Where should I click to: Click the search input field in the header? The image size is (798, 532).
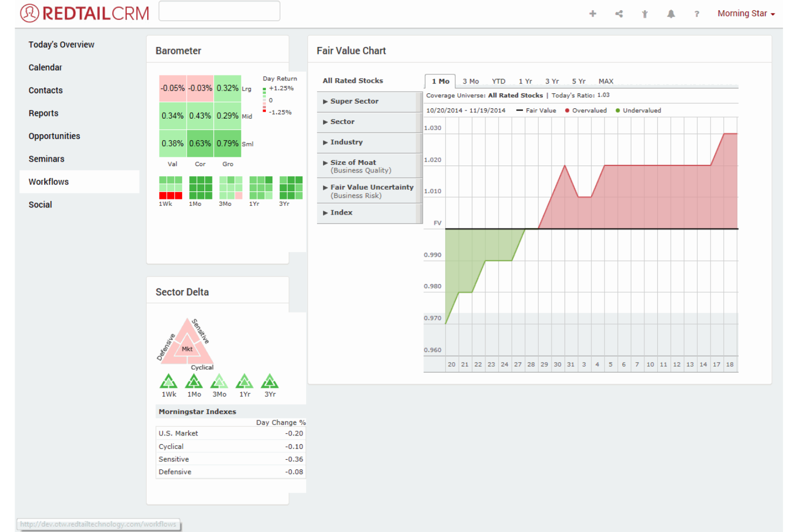(219, 11)
